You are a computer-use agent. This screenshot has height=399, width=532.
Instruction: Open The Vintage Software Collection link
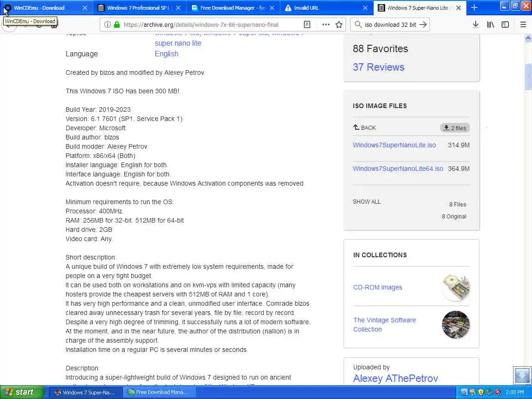[384, 325]
